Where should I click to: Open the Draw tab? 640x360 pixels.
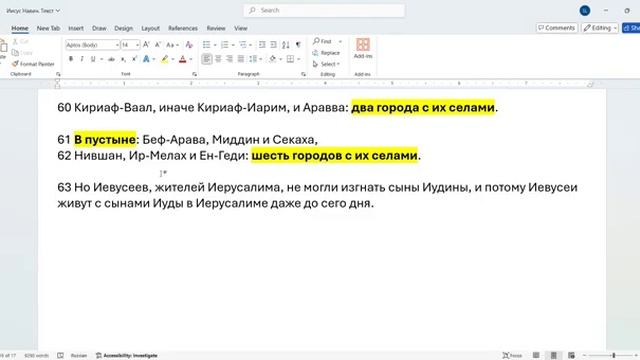coord(99,28)
